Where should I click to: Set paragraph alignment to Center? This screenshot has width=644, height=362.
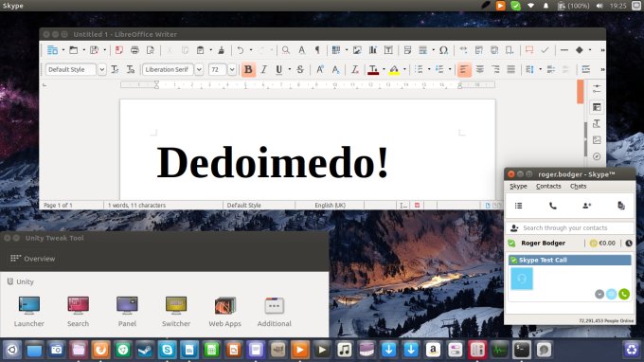pyautogui.click(x=480, y=69)
